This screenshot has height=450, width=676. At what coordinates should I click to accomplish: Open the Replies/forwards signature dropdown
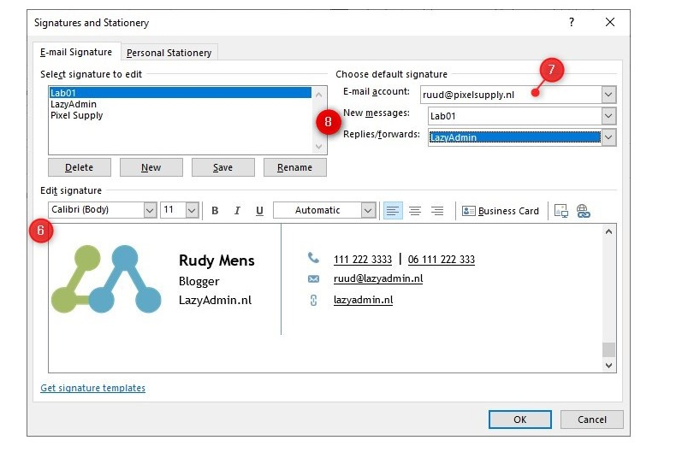[x=608, y=138]
